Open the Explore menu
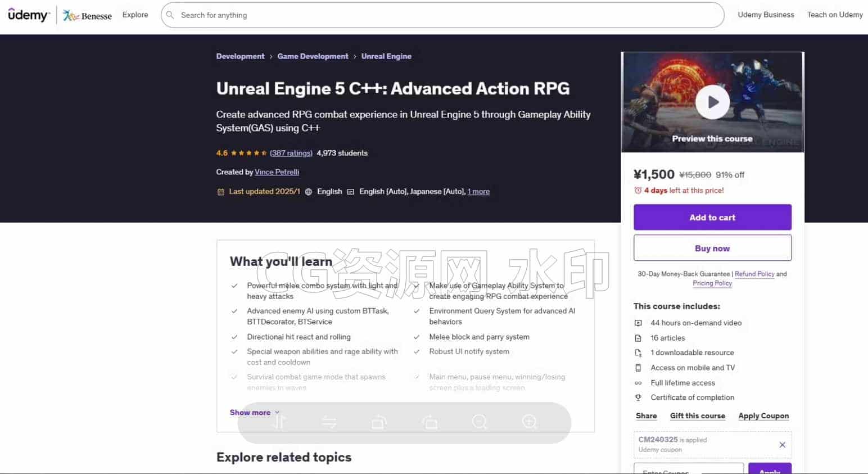This screenshot has width=868, height=474. pos(135,15)
